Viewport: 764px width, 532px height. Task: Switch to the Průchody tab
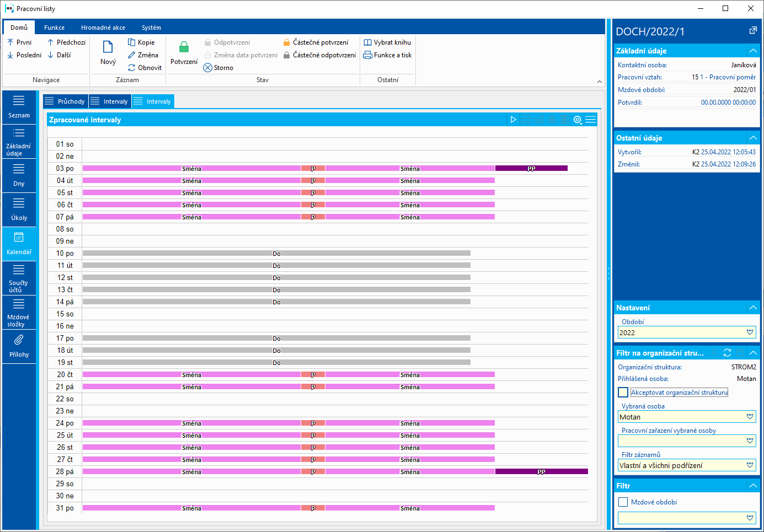tap(65, 101)
